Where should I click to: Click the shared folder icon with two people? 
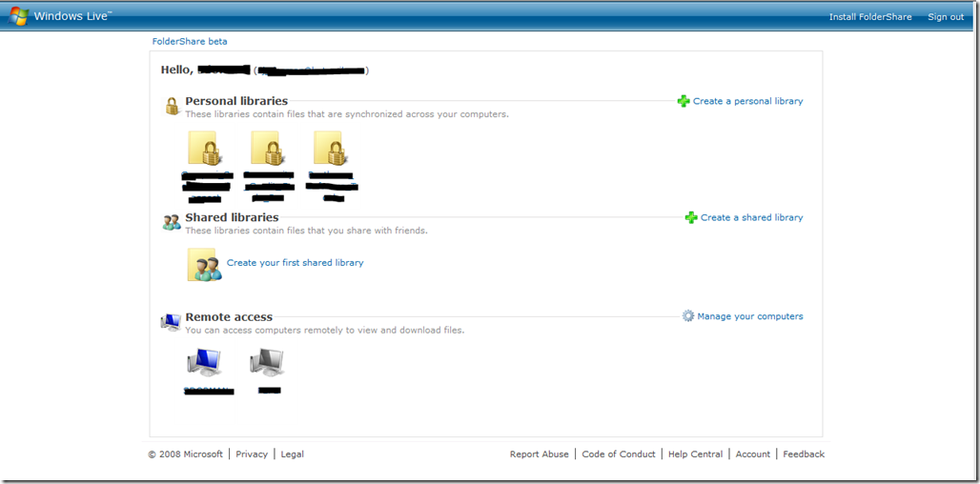click(205, 264)
